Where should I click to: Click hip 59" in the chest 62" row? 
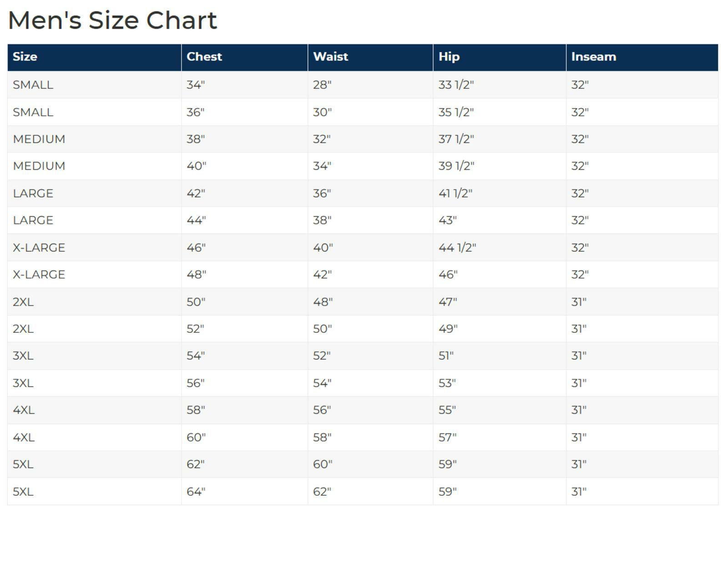pyautogui.click(x=447, y=464)
